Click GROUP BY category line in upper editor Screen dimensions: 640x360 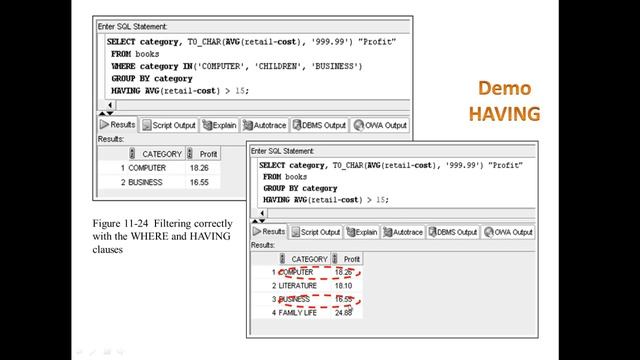tap(151, 78)
